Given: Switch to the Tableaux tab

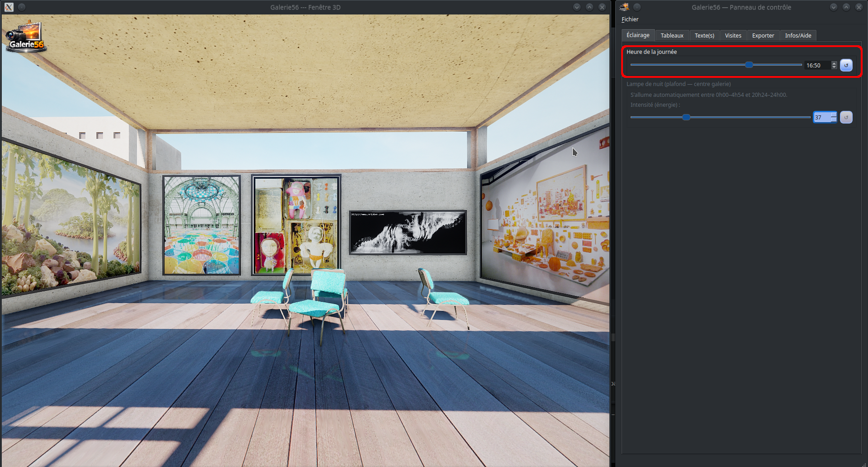Looking at the screenshot, I should pyautogui.click(x=672, y=36).
